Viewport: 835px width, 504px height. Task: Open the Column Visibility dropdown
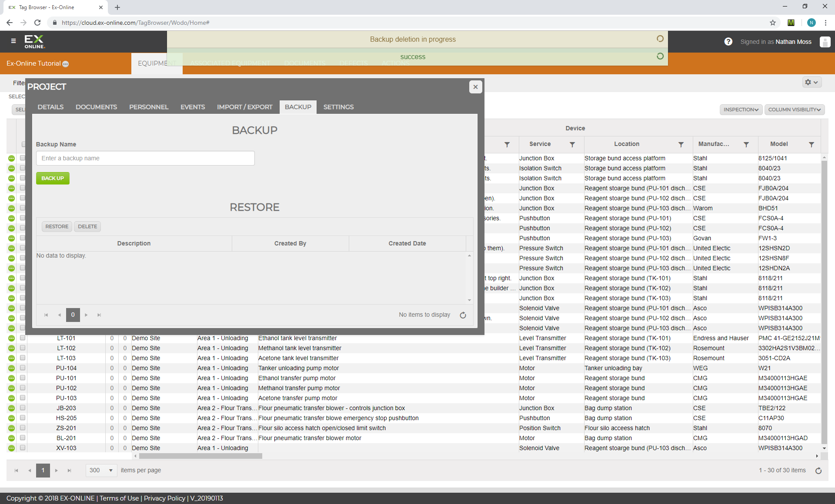(x=794, y=110)
